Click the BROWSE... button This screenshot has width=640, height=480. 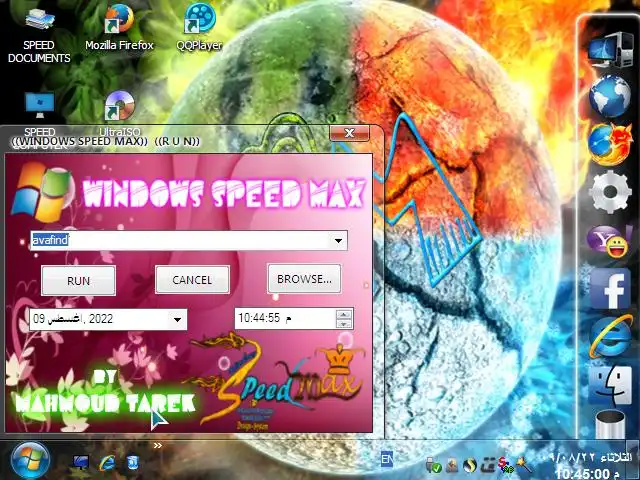click(x=304, y=279)
